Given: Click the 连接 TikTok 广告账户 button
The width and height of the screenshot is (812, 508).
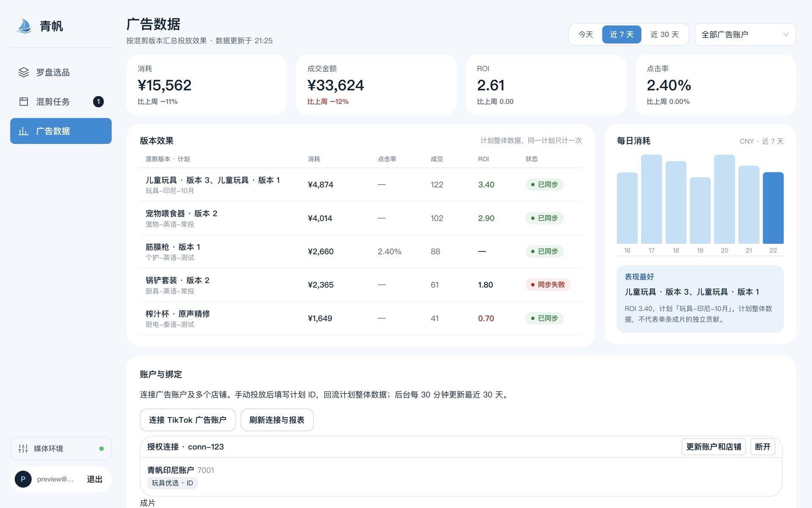Looking at the screenshot, I should click(188, 420).
